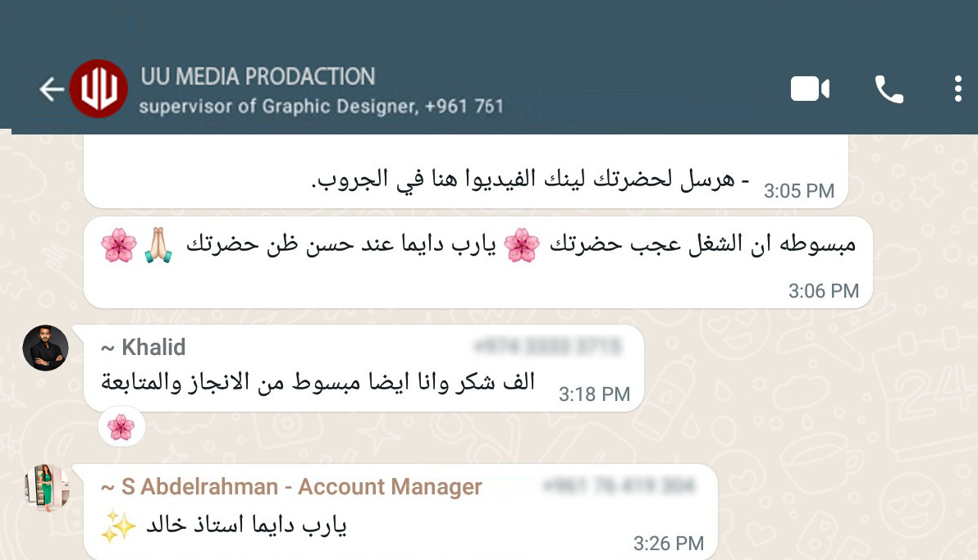
Task: Tap the sparkles emoji in the last message
Action: click(x=117, y=526)
